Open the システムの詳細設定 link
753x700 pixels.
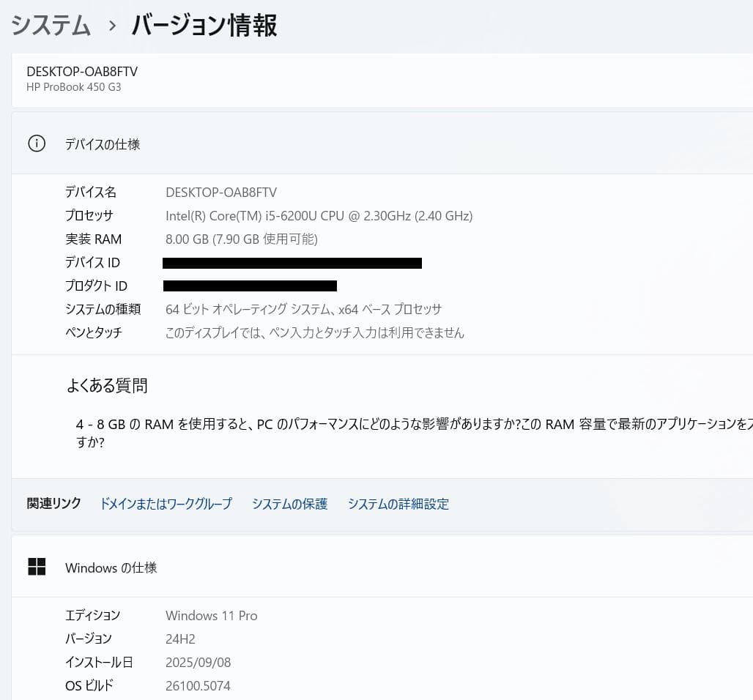pos(398,504)
